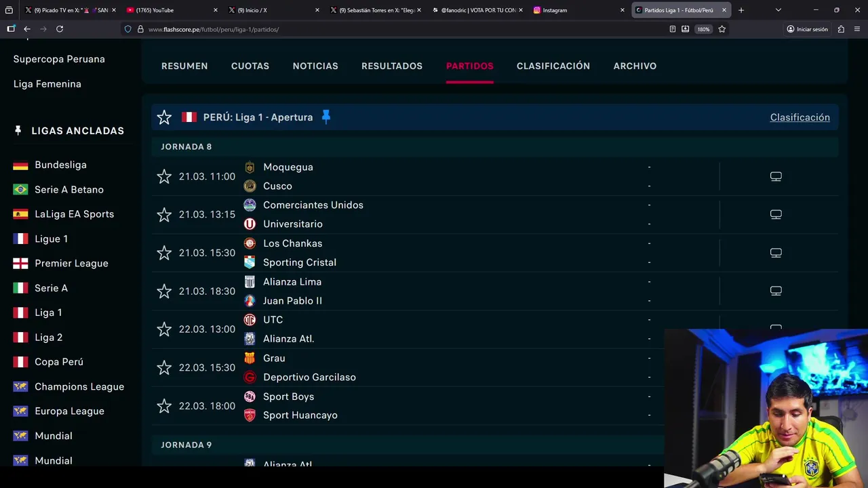Switch to the Instagram browser tab
The width and height of the screenshot is (868, 488).
578,10
